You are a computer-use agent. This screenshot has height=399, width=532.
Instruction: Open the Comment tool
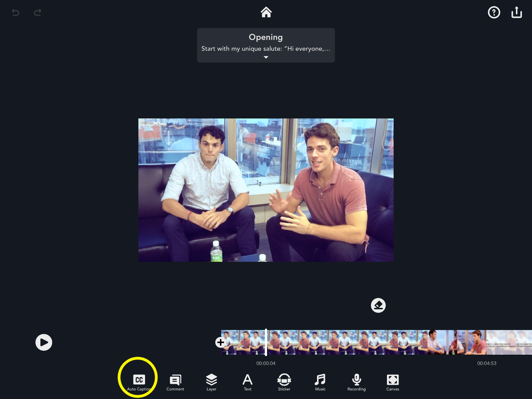coord(175,382)
